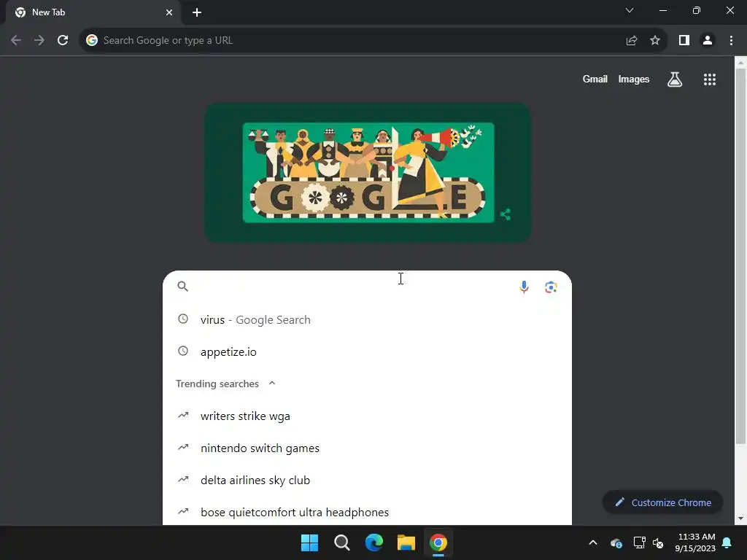Launch Microsoft Edge from taskbar
The height and width of the screenshot is (560, 747).
pyautogui.click(x=374, y=542)
